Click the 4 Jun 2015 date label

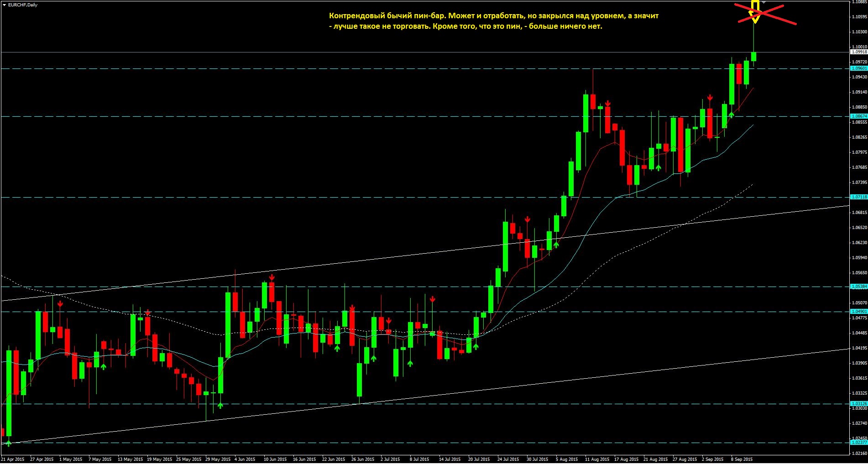(x=245, y=459)
